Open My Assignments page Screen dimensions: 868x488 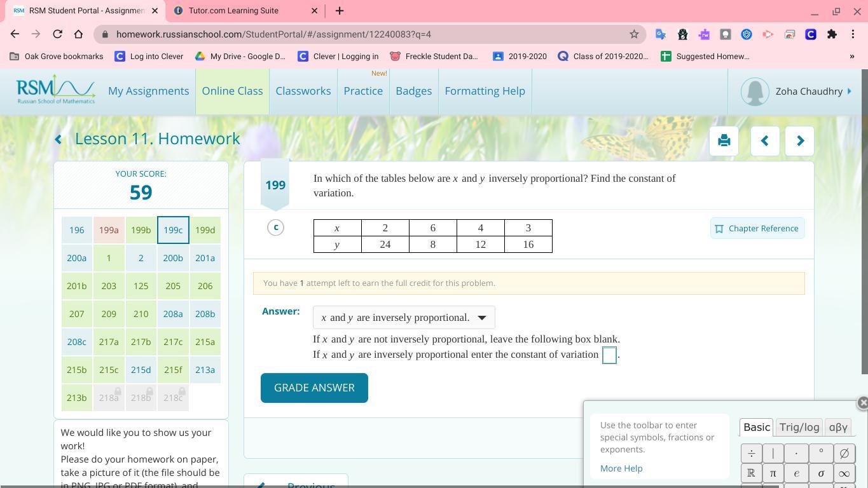(149, 91)
